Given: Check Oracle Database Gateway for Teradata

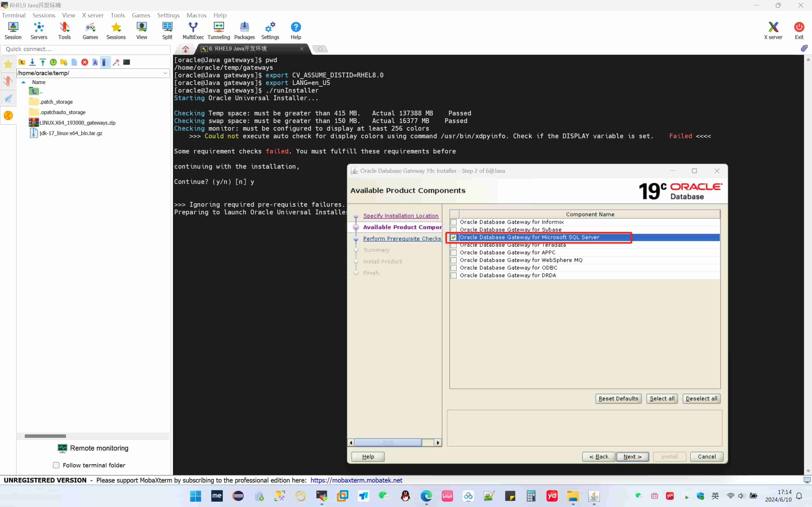Looking at the screenshot, I should point(454,245).
